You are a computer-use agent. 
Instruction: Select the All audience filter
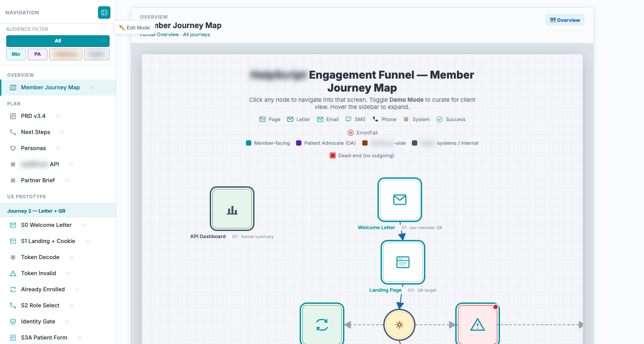58,41
